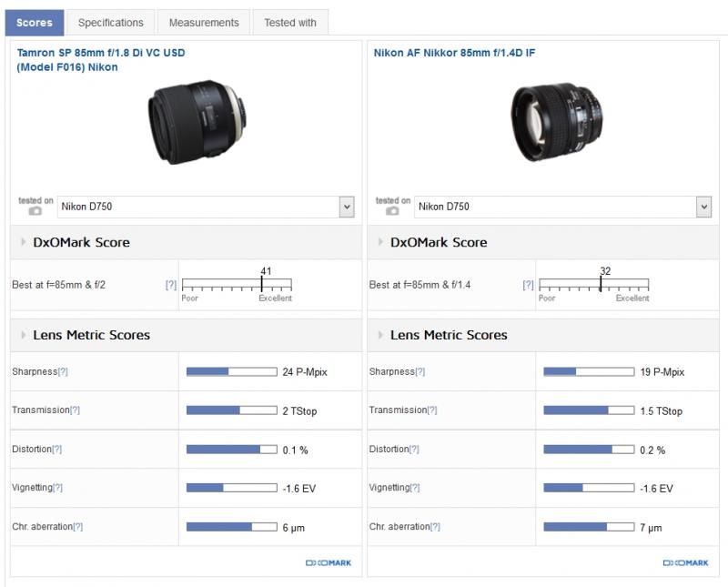This screenshot has width=728, height=587.
Task: Click the help link for Tamron's best score
Action: pyautogui.click(x=171, y=285)
